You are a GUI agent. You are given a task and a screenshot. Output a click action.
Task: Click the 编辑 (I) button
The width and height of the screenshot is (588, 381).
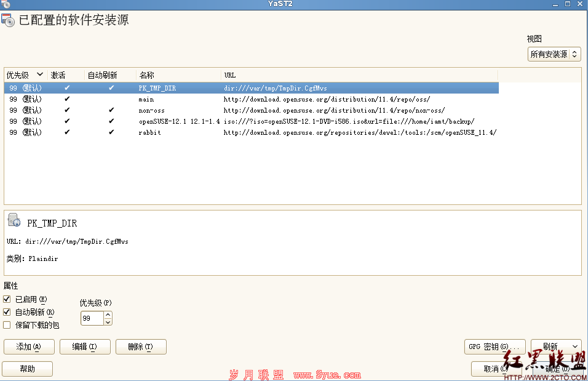(85, 347)
